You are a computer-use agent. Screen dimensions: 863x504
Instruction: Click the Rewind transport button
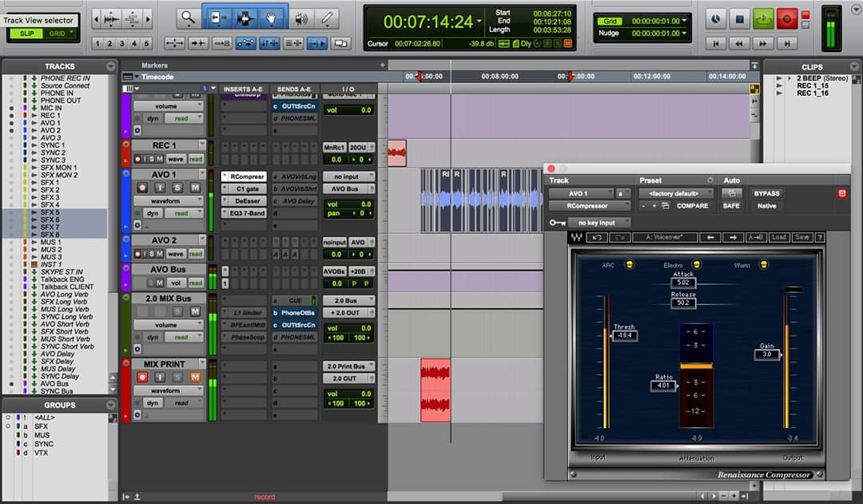click(739, 43)
